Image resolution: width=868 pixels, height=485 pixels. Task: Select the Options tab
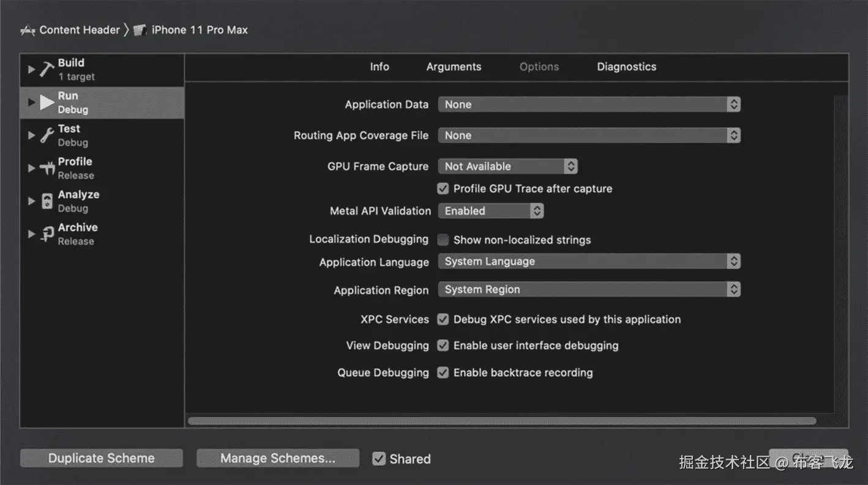point(539,67)
